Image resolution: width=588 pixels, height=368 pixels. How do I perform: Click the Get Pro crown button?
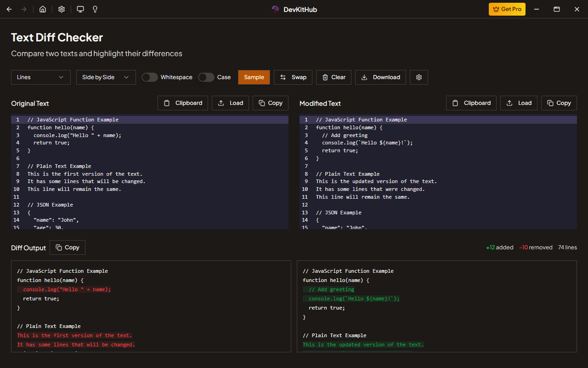(x=507, y=9)
